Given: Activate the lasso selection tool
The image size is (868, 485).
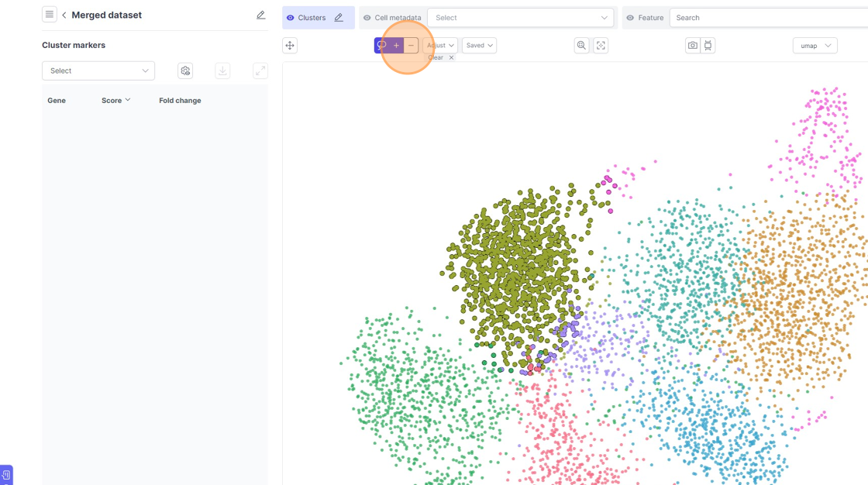Looking at the screenshot, I should tap(381, 46).
